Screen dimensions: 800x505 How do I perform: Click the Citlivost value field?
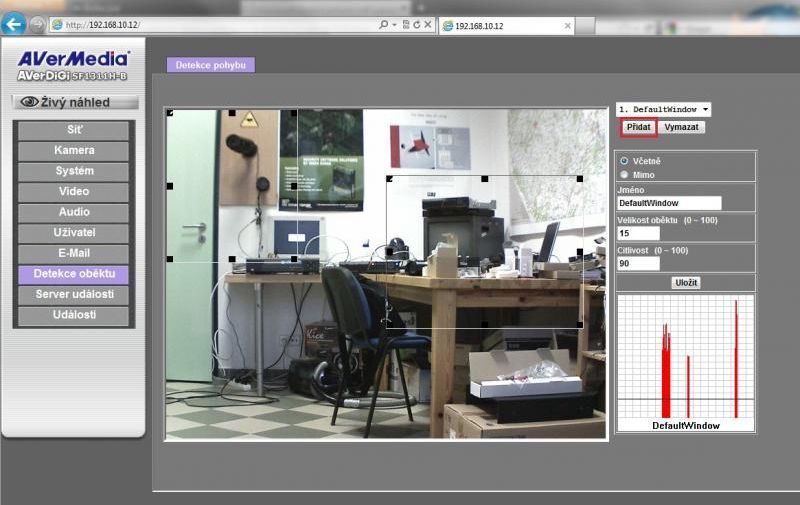tap(639, 264)
